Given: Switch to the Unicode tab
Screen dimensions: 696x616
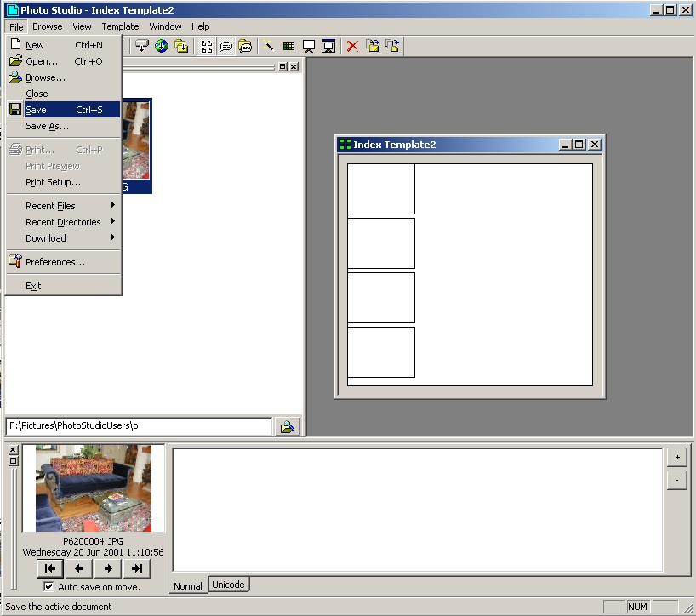Looking at the screenshot, I should (x=228, y=585).
